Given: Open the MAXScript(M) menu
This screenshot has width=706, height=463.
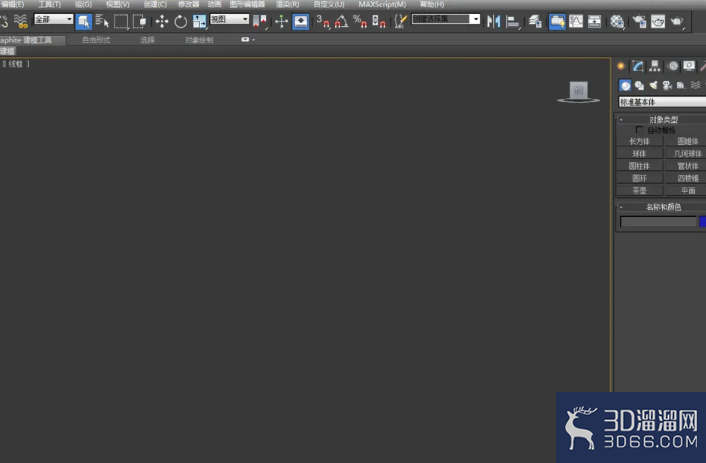Looking at the screenshot, I should point(382,5).
